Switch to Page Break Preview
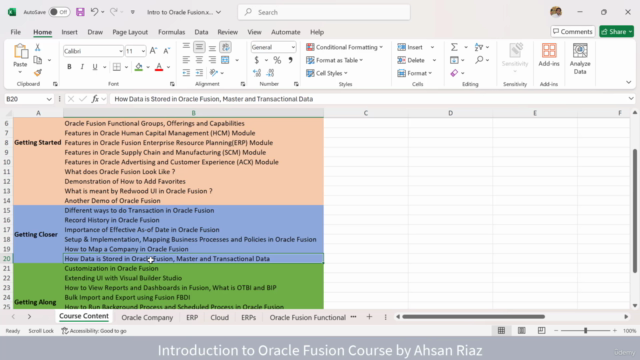Screen dimensions: 640x360 pyautogui.click(x=541, y=331)
